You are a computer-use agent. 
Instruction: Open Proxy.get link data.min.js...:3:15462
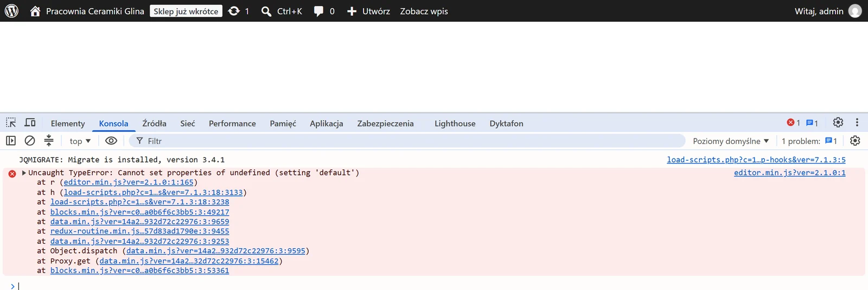(x=189, y=261)
